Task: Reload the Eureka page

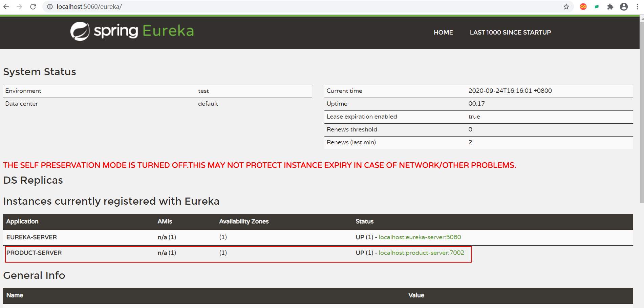Action: pos(33,7)
